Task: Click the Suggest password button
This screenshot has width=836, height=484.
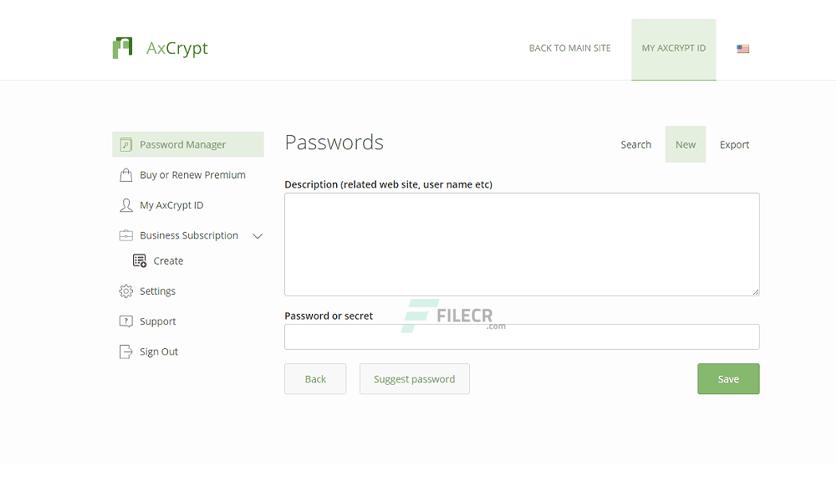Action: coord(414,379)
